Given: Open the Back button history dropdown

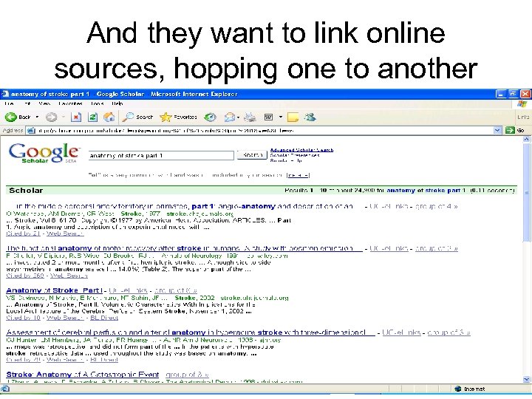Looking at the screenshot, I should click(37, 117).
